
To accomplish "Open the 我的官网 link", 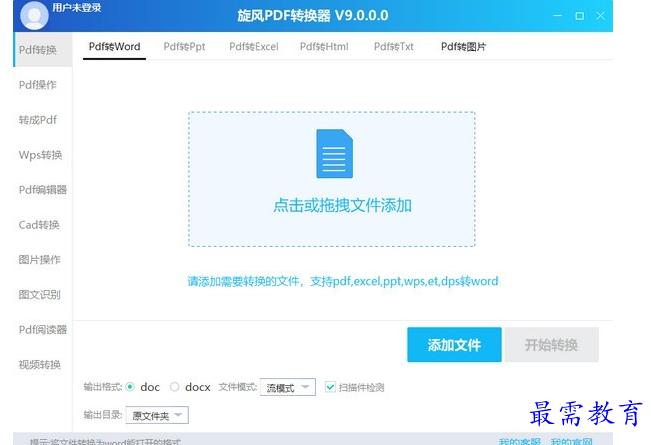I will point(571,441).
